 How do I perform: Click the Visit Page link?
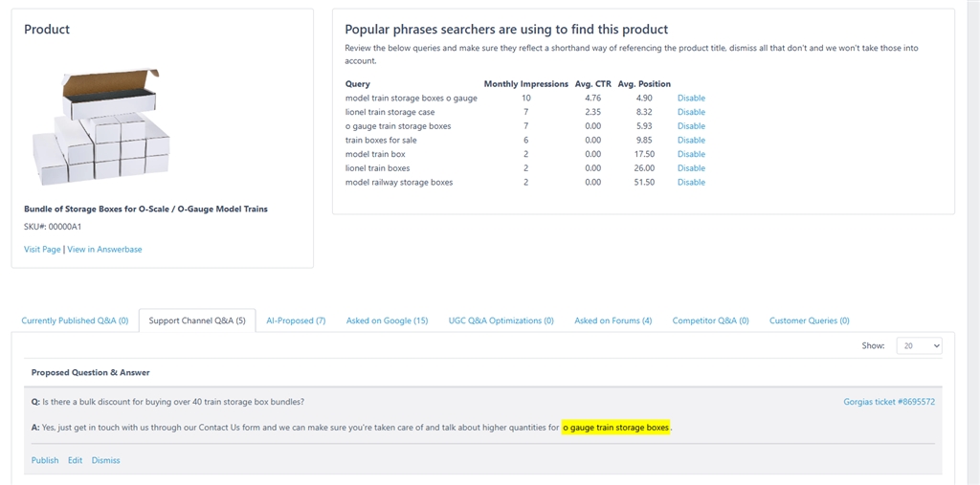(42, 250)
